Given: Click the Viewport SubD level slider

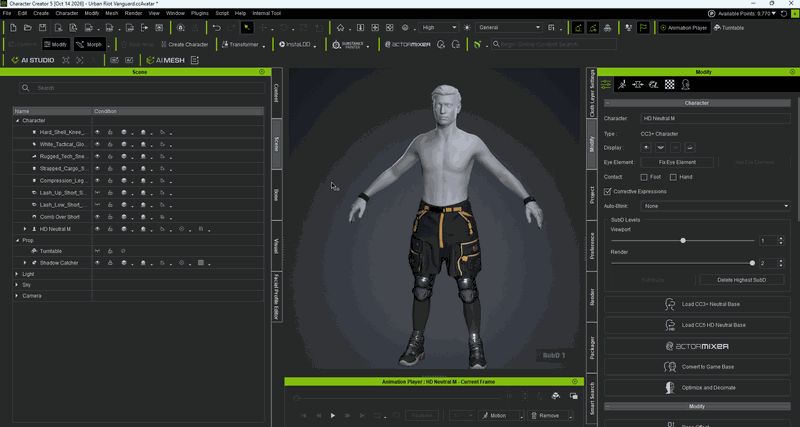Looking at the screenshot, I should [x=683, y=240].
